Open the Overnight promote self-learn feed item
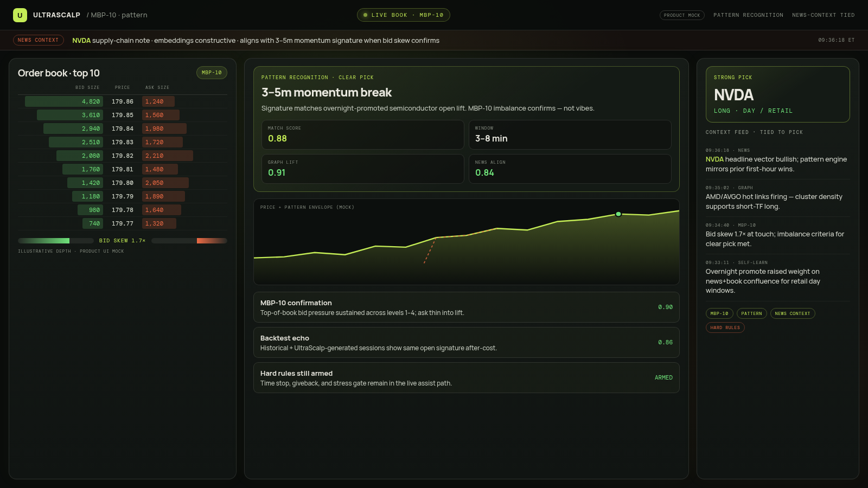868x488 pixels. tap(778, 278)
